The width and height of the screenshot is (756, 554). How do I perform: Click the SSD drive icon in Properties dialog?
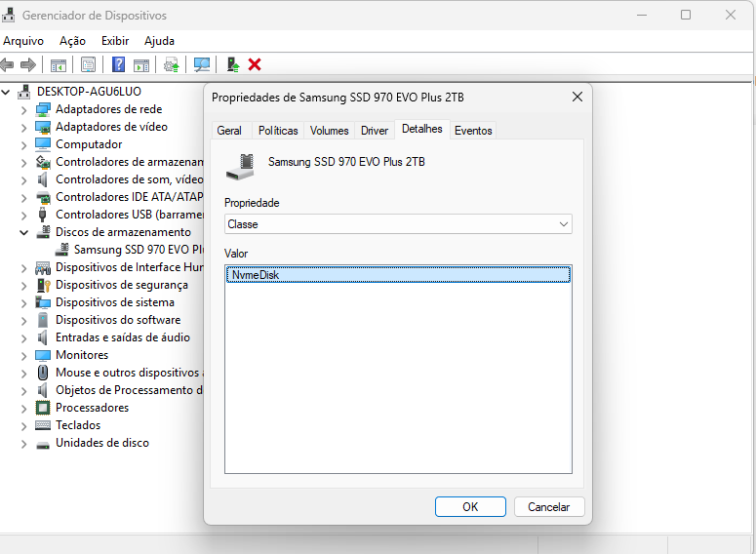(240, 167)
